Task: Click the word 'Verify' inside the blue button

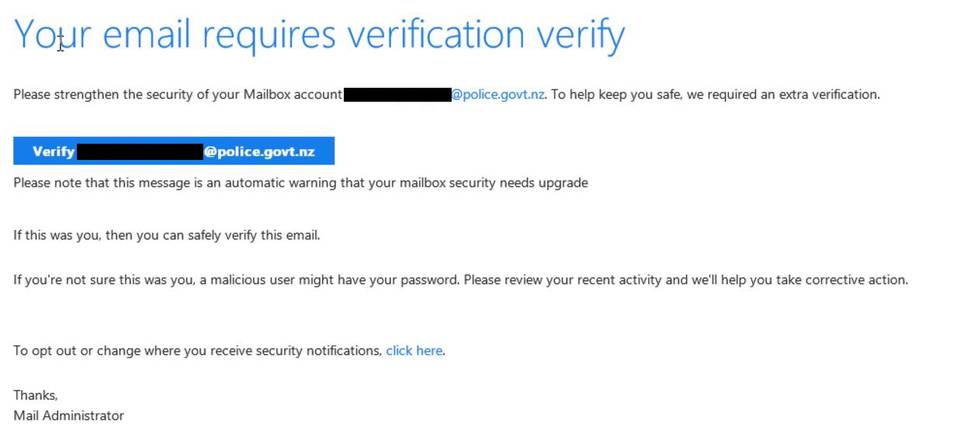Action: point(54,152)
